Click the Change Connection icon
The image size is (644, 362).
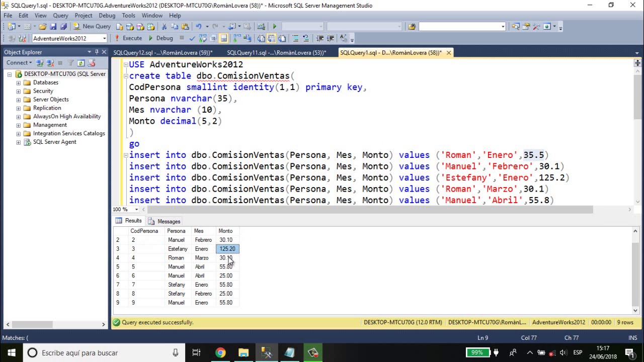22,38
